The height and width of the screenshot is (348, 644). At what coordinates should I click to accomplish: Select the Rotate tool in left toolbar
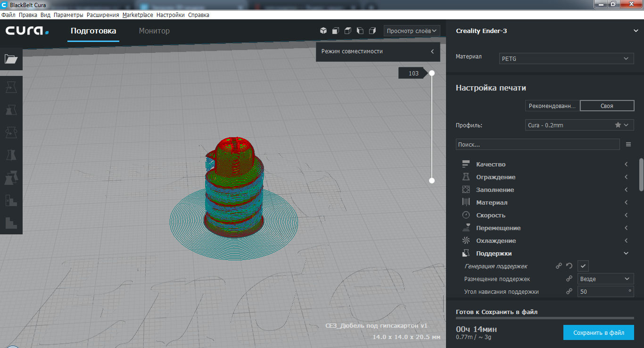click(11, 133)
